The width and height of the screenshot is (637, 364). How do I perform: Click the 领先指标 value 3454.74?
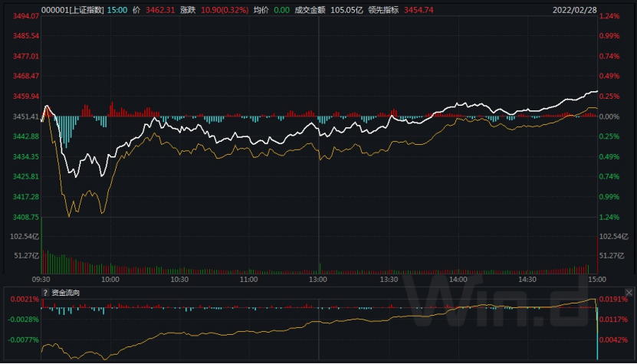point(419,10)
